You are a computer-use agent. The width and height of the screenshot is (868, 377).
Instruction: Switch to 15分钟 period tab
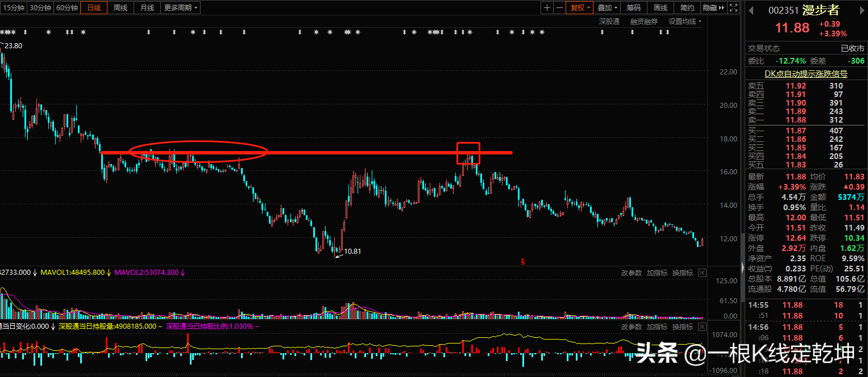13,7
